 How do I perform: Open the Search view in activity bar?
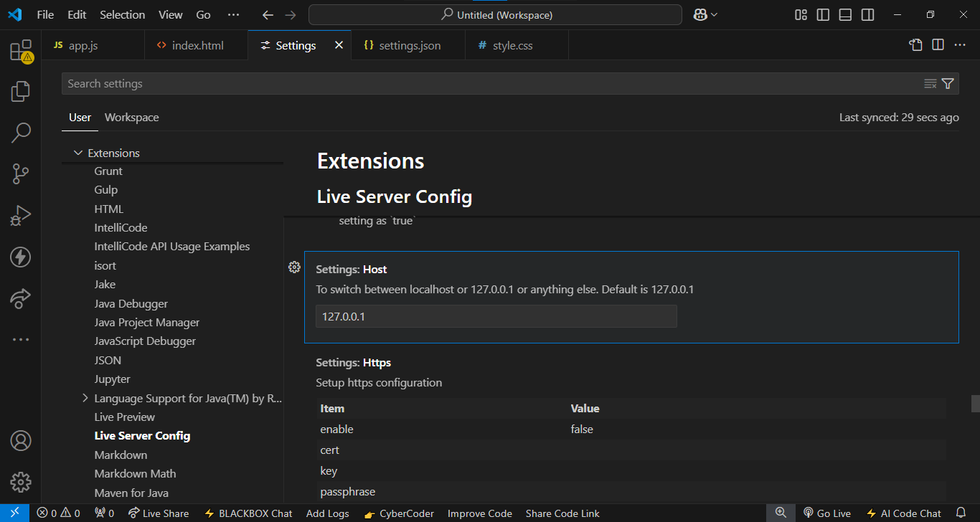coord(21,133)
